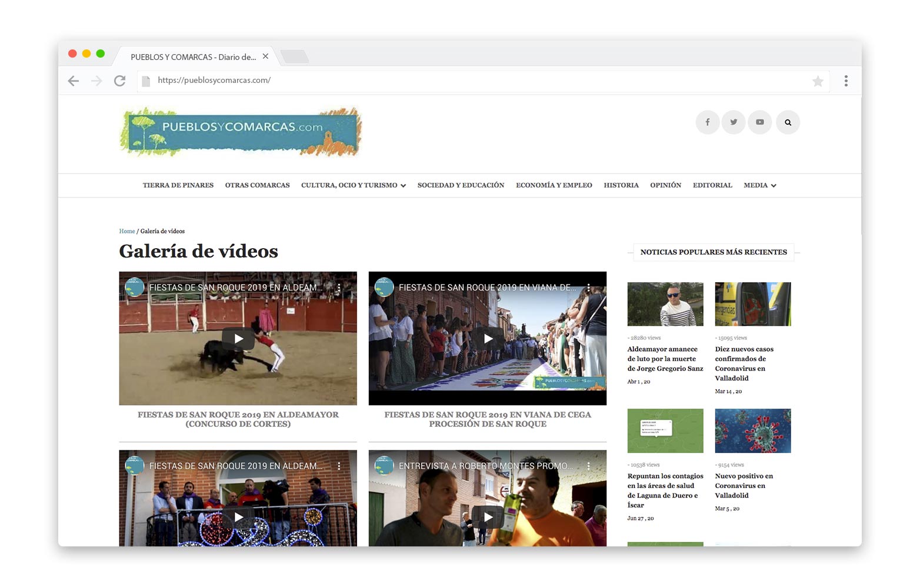Click the Jorge Gregorio Sanz article thumbnail

coord(665,304)
